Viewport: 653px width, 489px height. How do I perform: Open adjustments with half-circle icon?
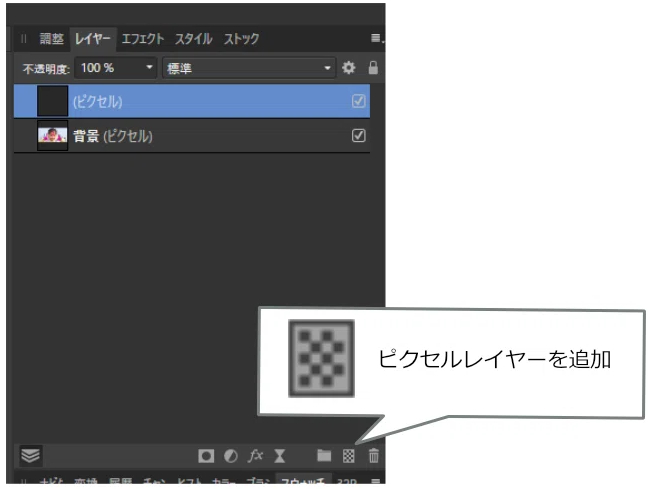(x=231, y=456)
